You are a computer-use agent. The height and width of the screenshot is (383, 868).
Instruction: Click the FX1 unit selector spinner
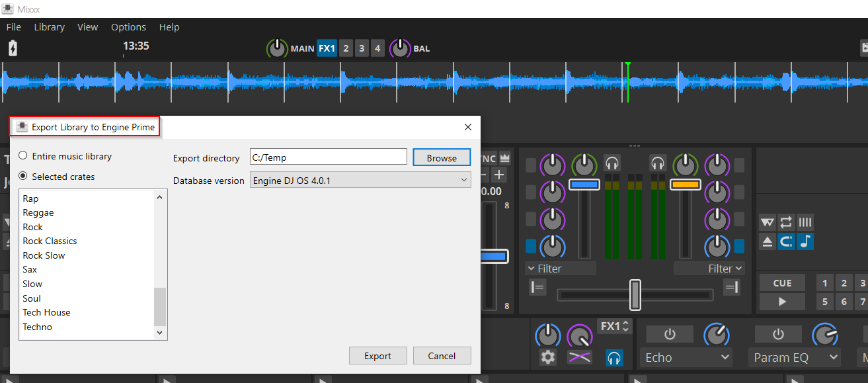coord(615,326)
